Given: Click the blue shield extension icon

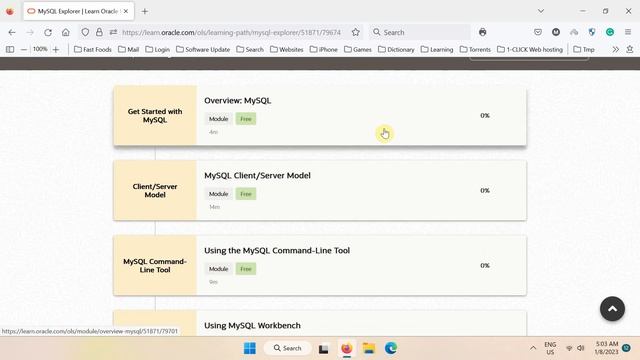Looking at the screenshot, I should 592,32.
